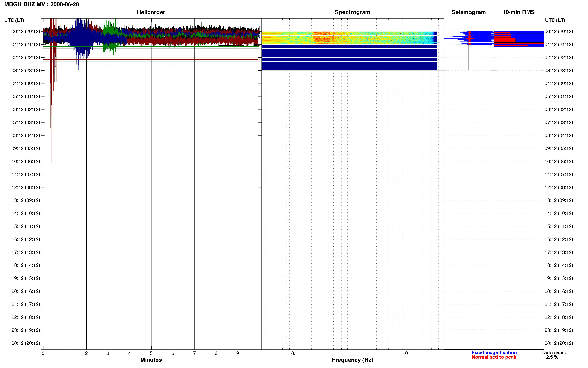Click left-axis time label 18:12 (14:12)

point(26,265)
